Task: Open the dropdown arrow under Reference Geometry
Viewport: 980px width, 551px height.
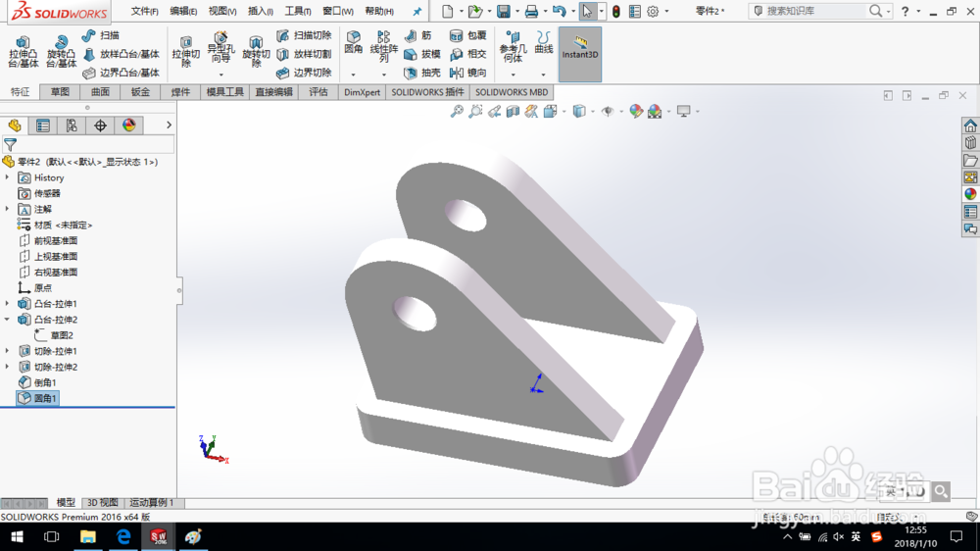Action: click(513, 75)
